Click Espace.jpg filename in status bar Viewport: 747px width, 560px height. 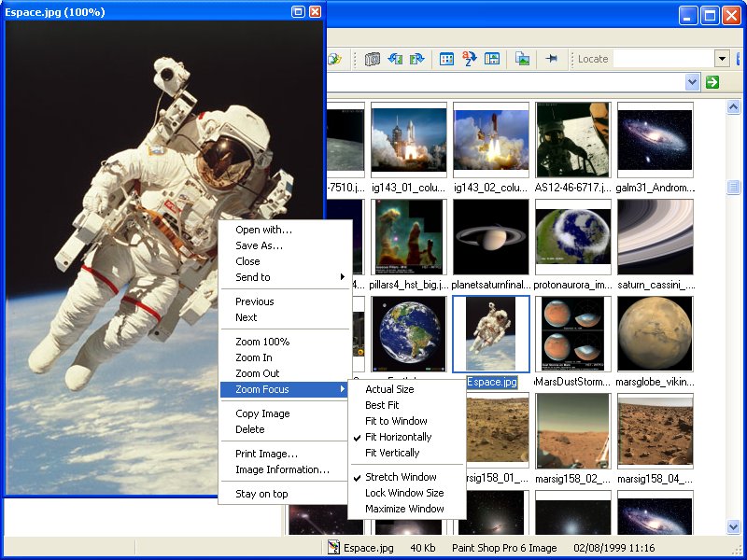point(369,548)
